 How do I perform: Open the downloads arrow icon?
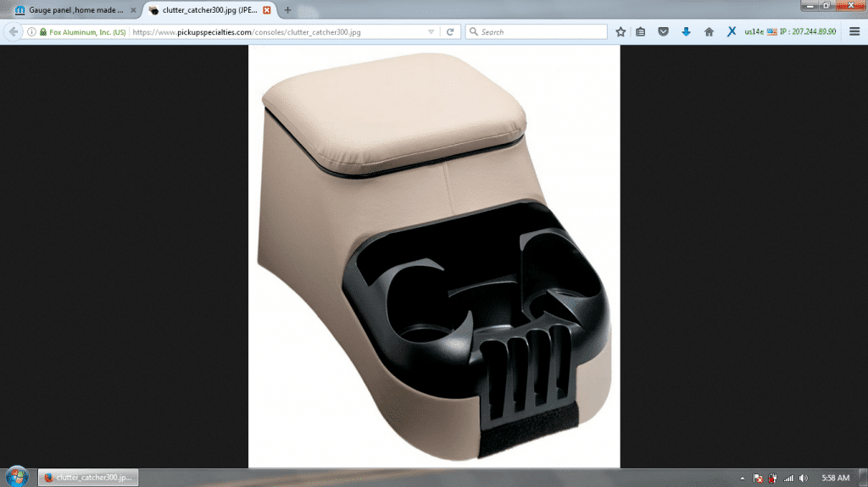click(686, 31)
